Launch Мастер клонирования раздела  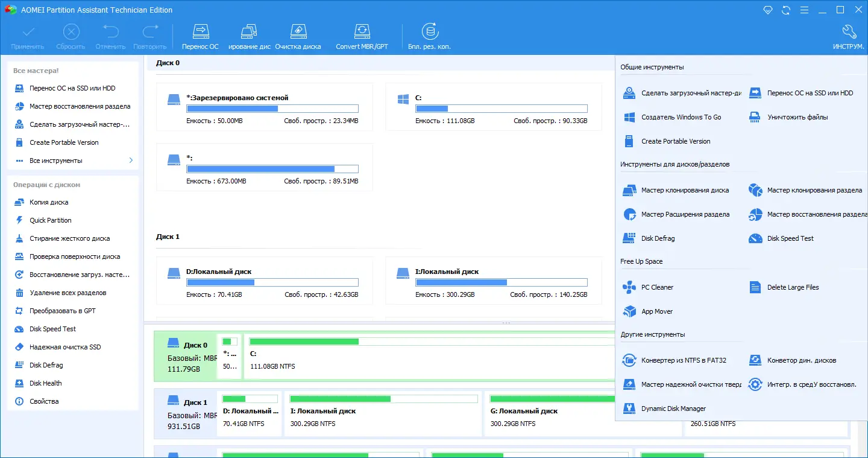805,190
